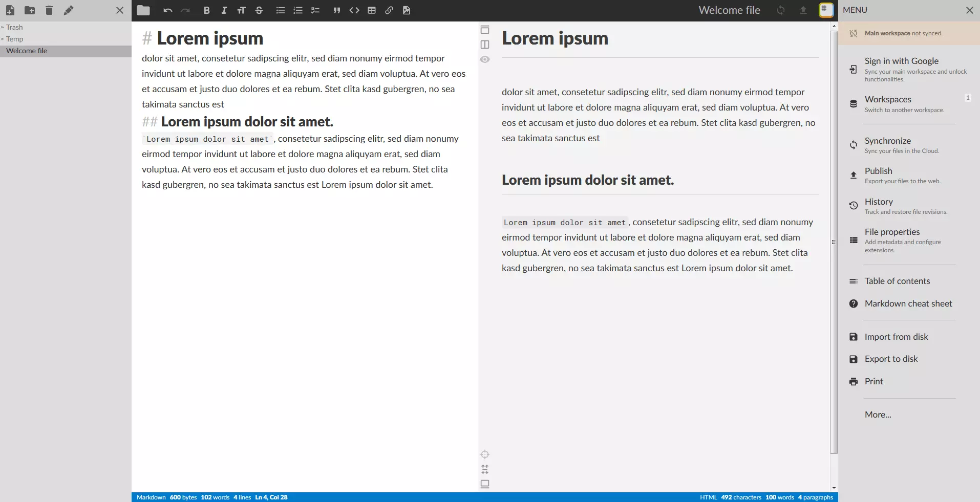
Task: Open Table of contents
Action: (x=909, y=281)
